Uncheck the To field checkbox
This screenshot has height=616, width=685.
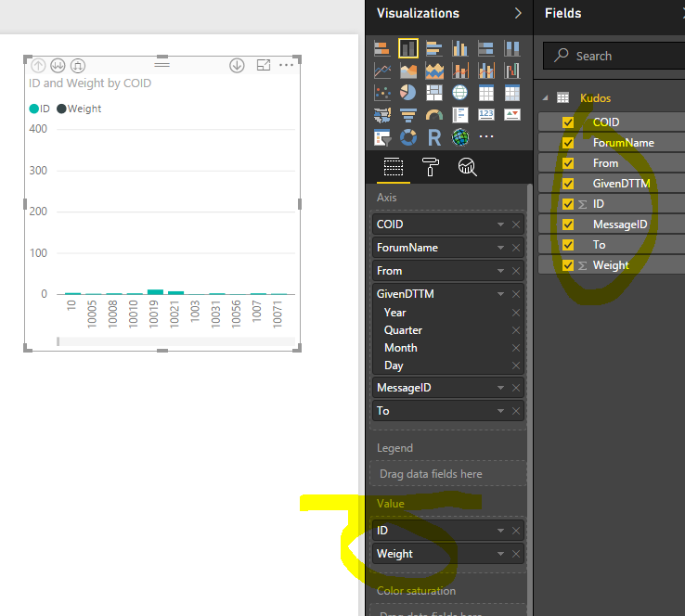click(567, 245)
